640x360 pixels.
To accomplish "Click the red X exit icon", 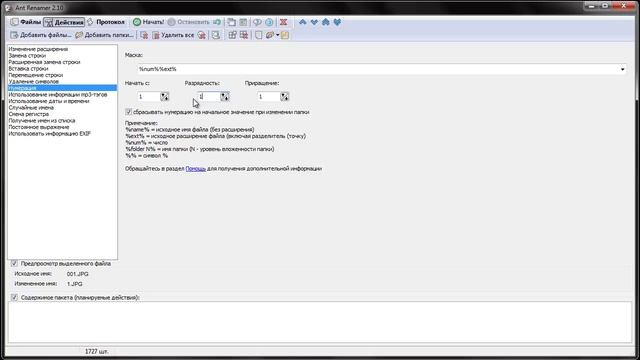I will point(283,22).
